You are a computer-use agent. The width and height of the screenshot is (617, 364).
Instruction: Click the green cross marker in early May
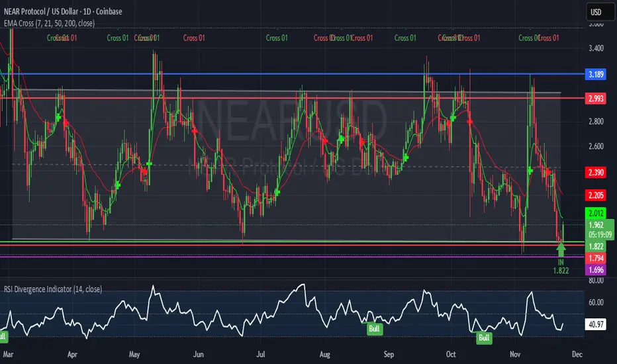click(149, 163)
